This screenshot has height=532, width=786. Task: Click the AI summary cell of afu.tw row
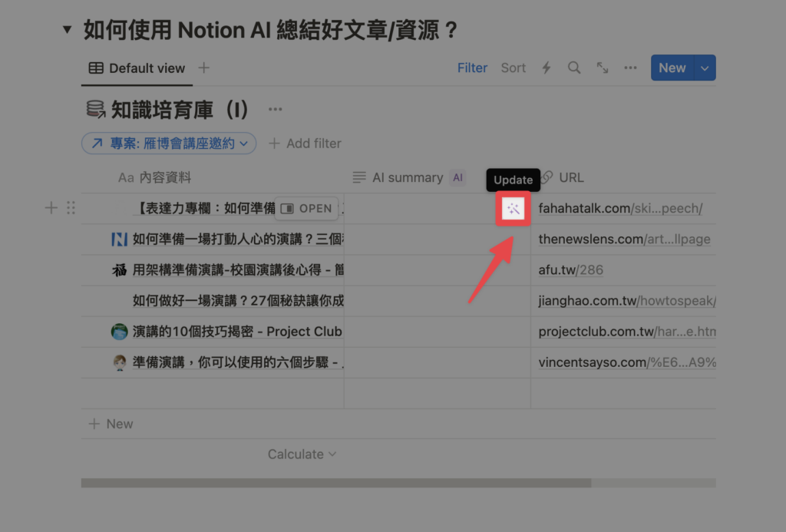tap(437, 270)
